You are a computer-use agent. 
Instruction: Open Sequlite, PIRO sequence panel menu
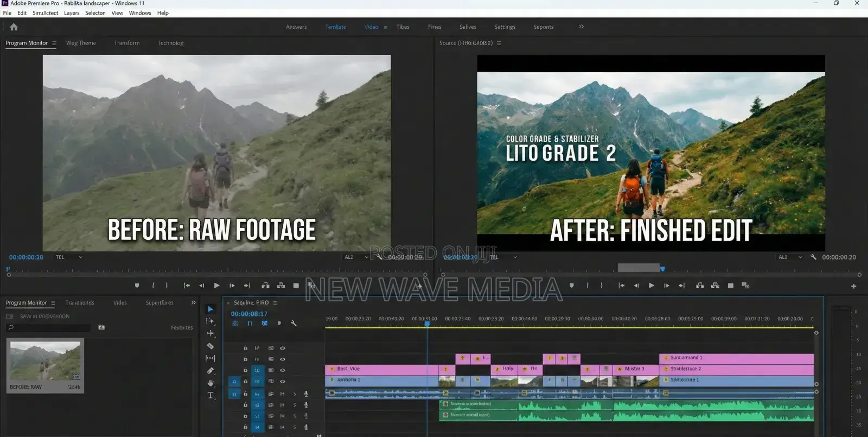[x=275, y=303]
